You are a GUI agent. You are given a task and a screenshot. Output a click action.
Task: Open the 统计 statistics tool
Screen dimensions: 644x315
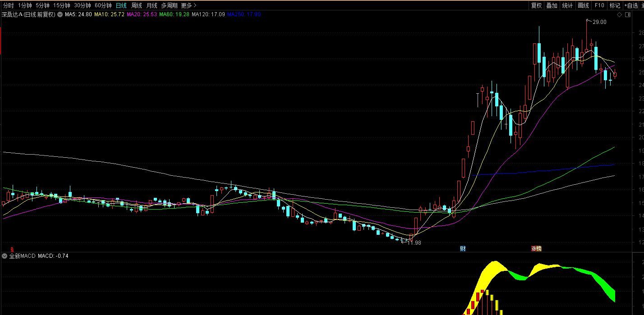point(567,5)
